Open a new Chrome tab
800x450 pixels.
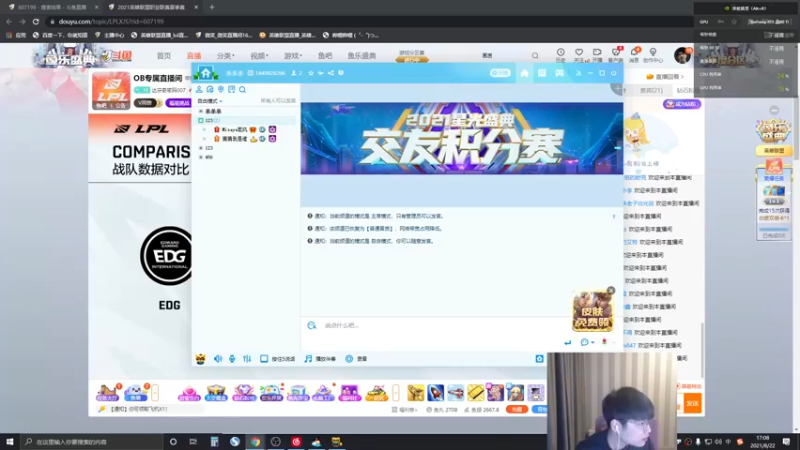pyautogui.click(x=212, y=7)
